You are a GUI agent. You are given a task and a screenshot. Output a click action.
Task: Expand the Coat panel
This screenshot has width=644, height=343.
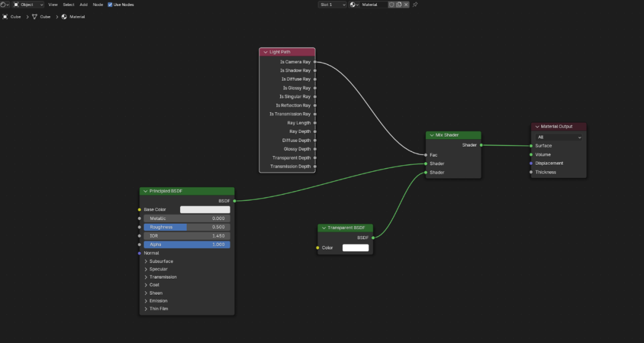[146, 285]
